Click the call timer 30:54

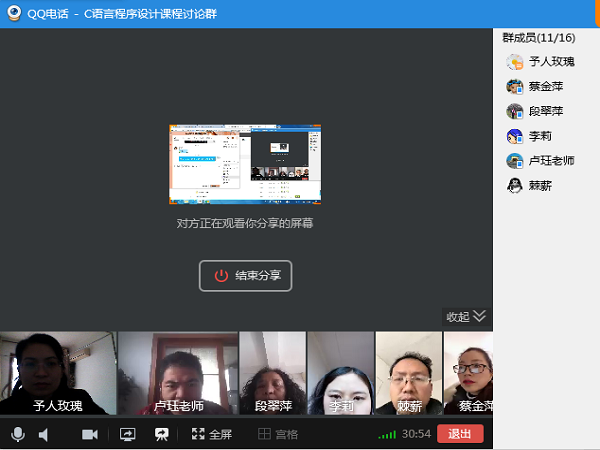coord(416,434)
